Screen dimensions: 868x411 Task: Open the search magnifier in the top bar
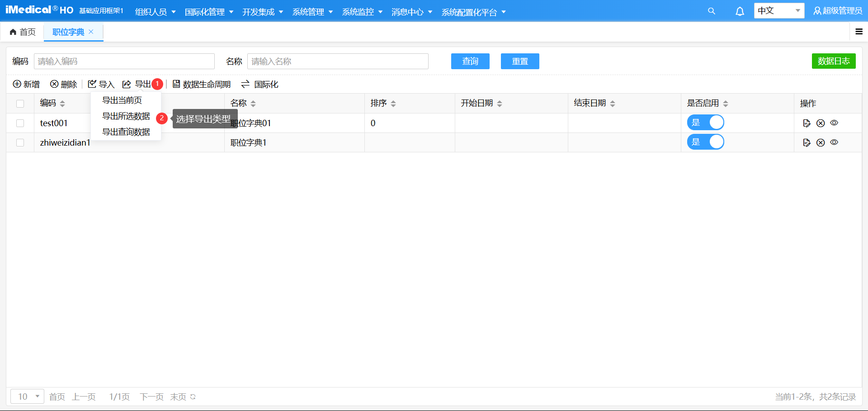pyautogui.click(x=712, y=11)
